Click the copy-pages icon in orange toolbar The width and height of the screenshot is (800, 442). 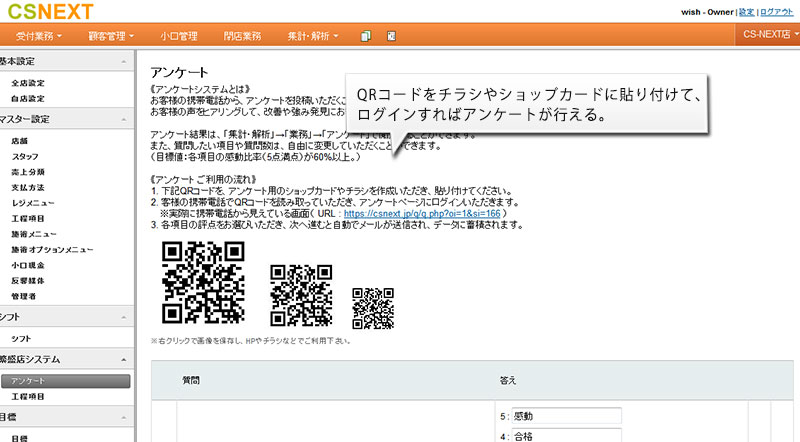(x=365, y=36)
